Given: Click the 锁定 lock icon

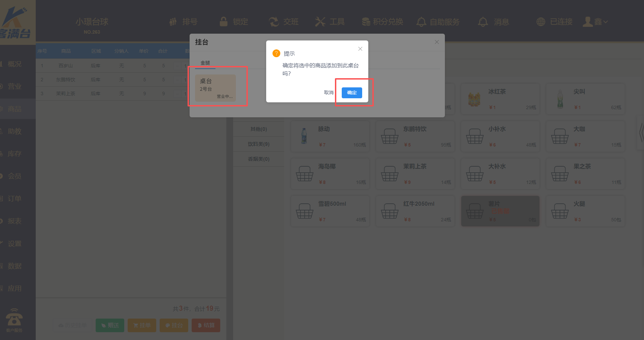Looking at the screenshot, I should coord(224,22).
